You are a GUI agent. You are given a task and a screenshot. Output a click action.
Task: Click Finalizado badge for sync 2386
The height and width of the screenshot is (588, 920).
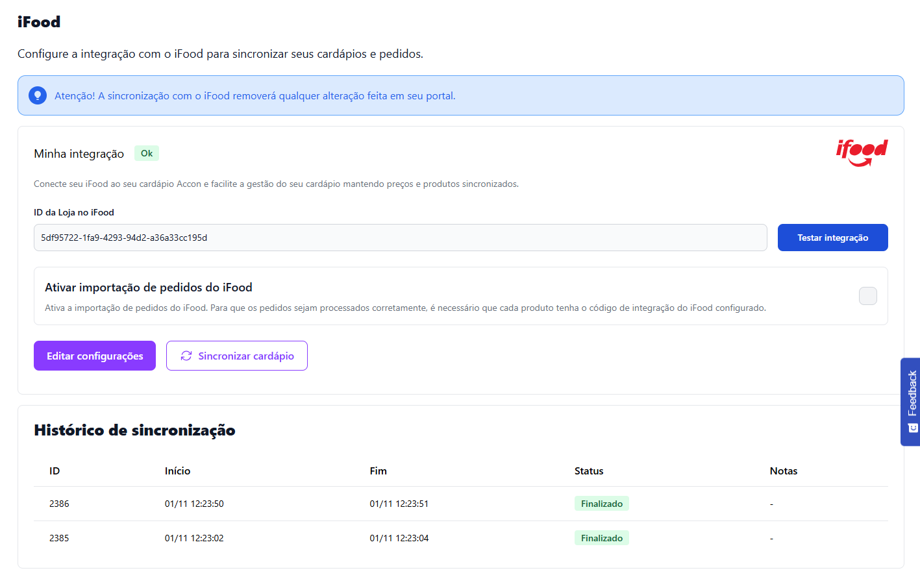[x=601, y=504]
